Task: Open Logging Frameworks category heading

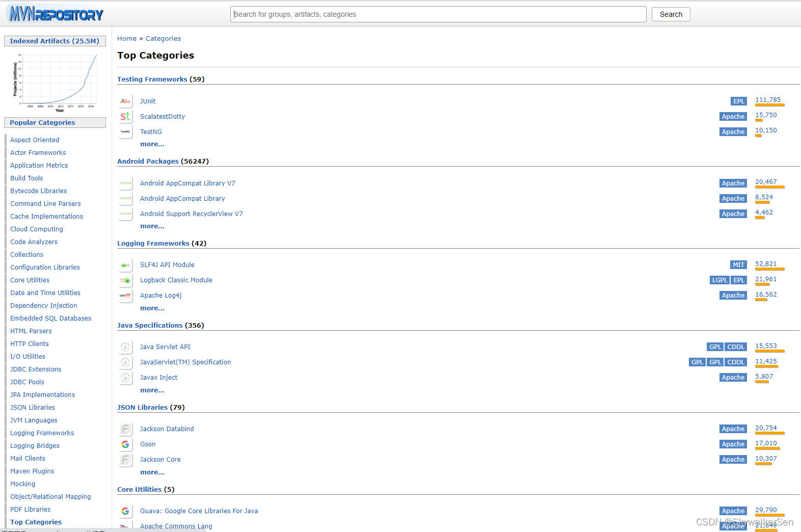Action: click(153, 244)
